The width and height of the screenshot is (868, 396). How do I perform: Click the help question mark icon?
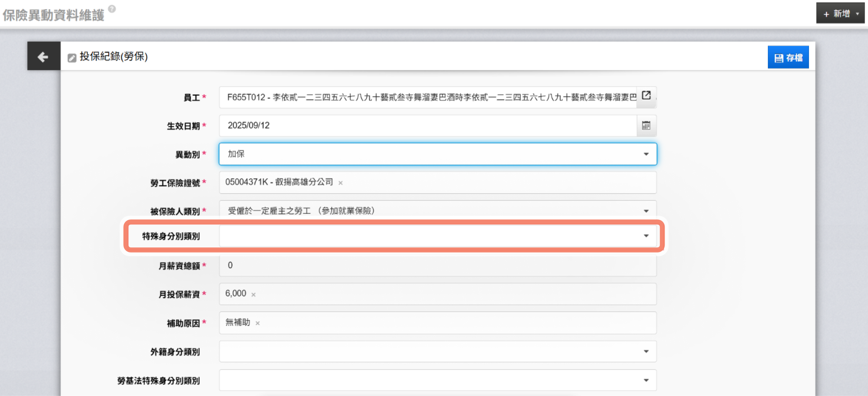click(112, 9)
